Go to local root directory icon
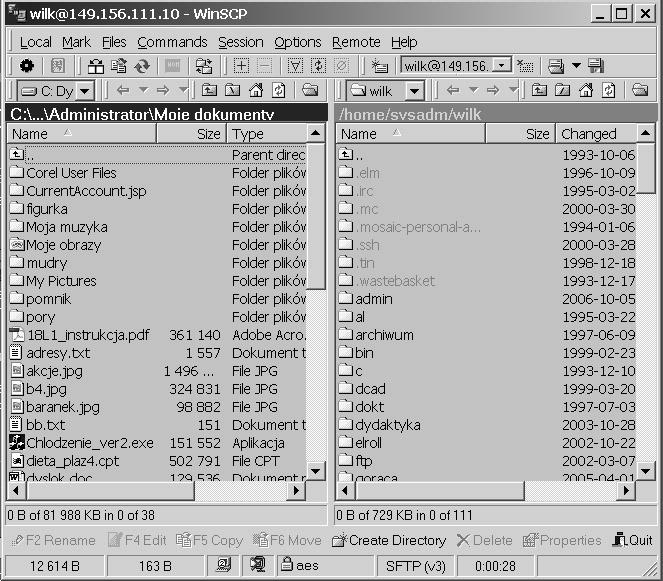 (x=232, y=90)
